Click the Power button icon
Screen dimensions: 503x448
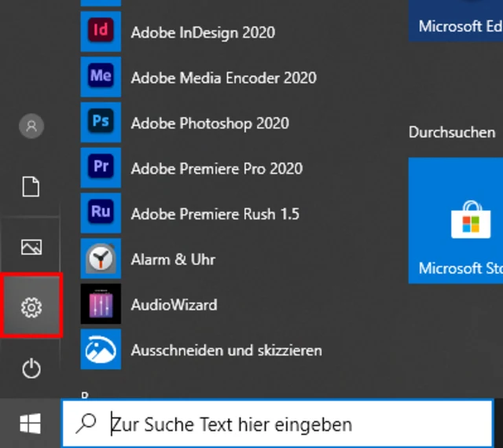(31, 369)
